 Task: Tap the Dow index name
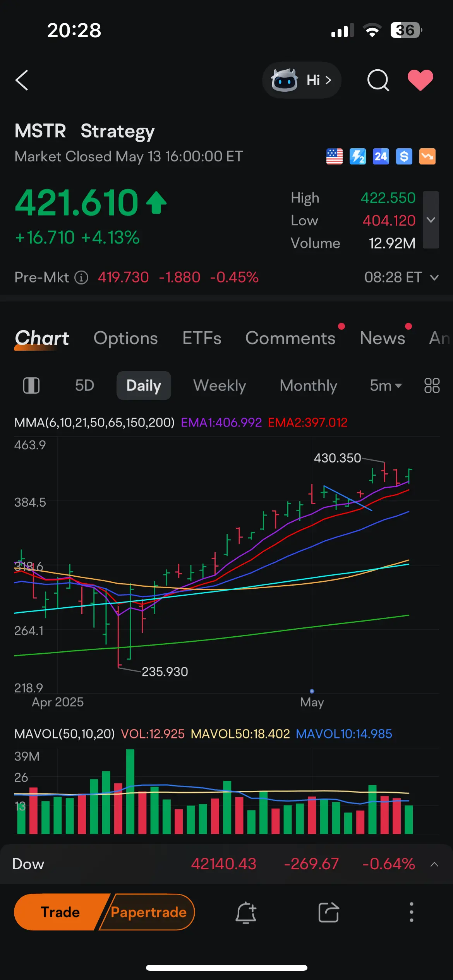coord(28,864)
